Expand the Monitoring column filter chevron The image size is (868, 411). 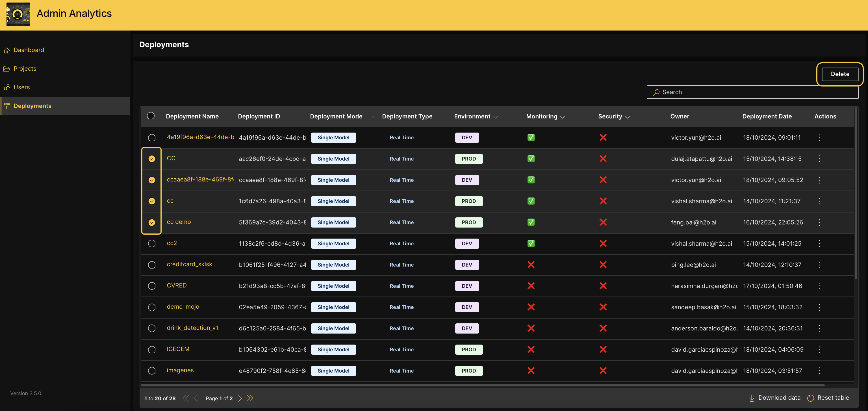(563, 117)
